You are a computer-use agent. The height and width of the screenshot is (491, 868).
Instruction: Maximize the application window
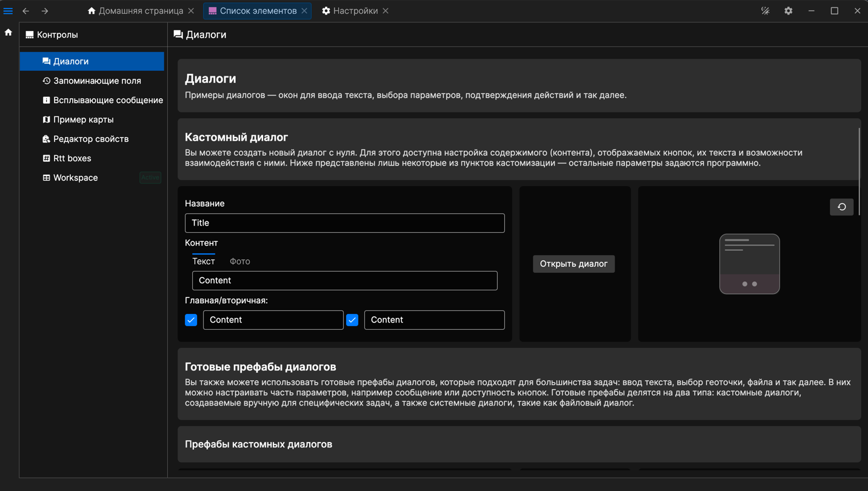835,11
